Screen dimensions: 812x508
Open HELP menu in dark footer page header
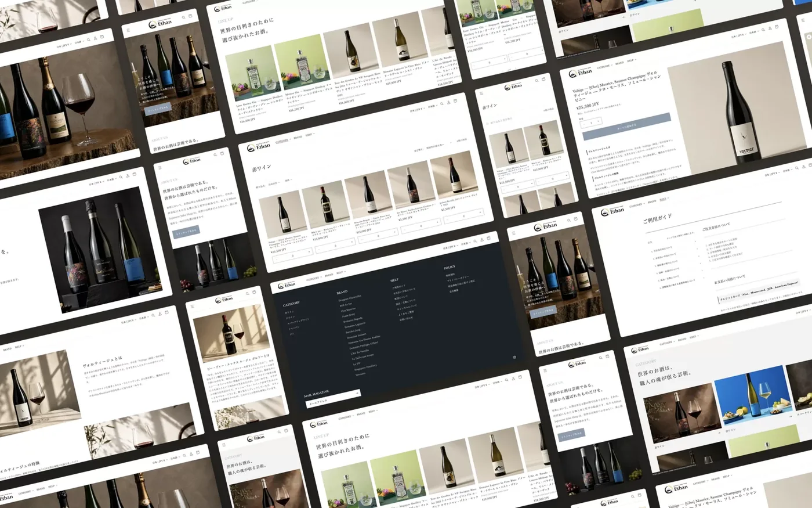pos(341,272)
